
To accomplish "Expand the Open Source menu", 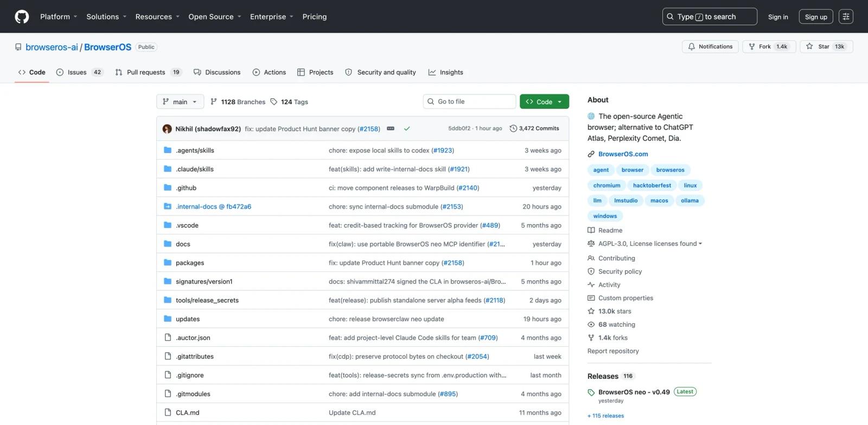I will tap(215, 17).
